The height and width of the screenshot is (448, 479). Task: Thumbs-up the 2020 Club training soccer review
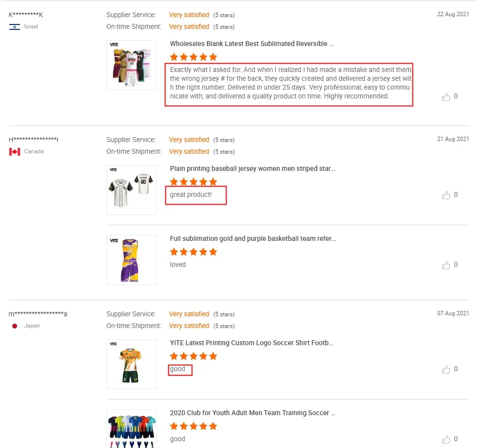(x=446, y=440)
